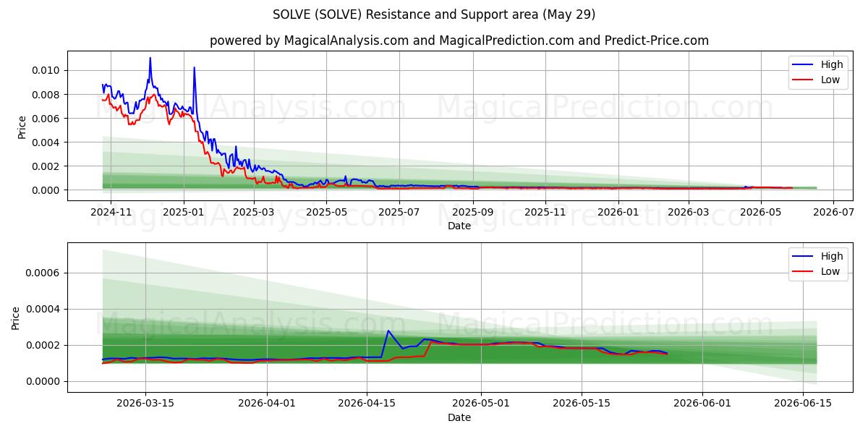
Task: Click the 2026-03-15 date tick label
Action: [x=145, y=404]
